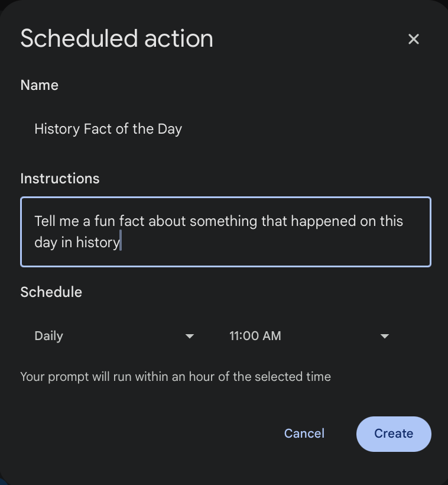
Task: Click the 11:00 AM time value
Action: (255, 336)
